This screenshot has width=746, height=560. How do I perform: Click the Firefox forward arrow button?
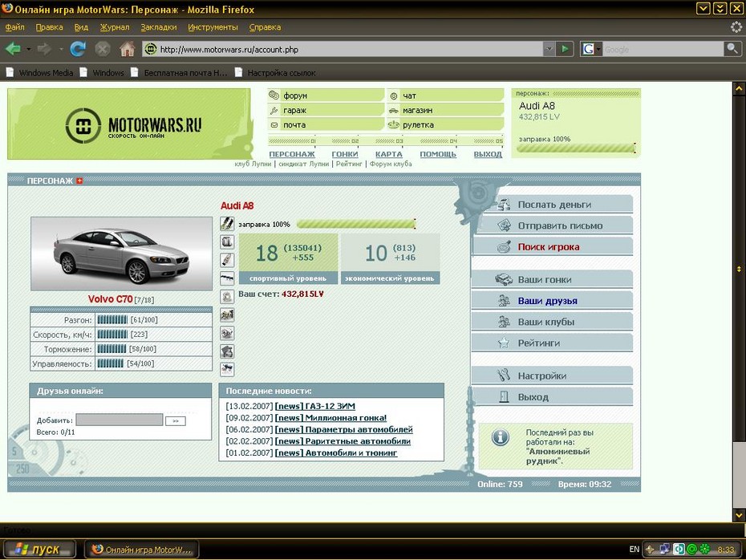point(44,48)
